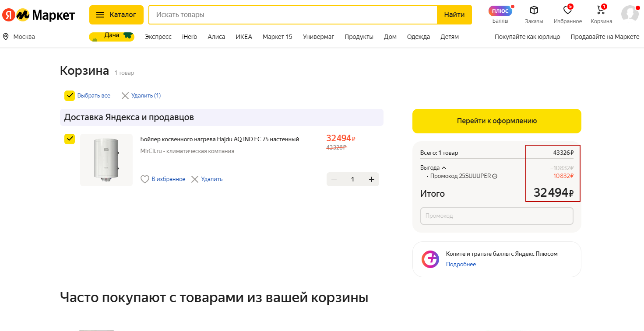Add boiler to favorites with heart icon

(x=145, y=179)
